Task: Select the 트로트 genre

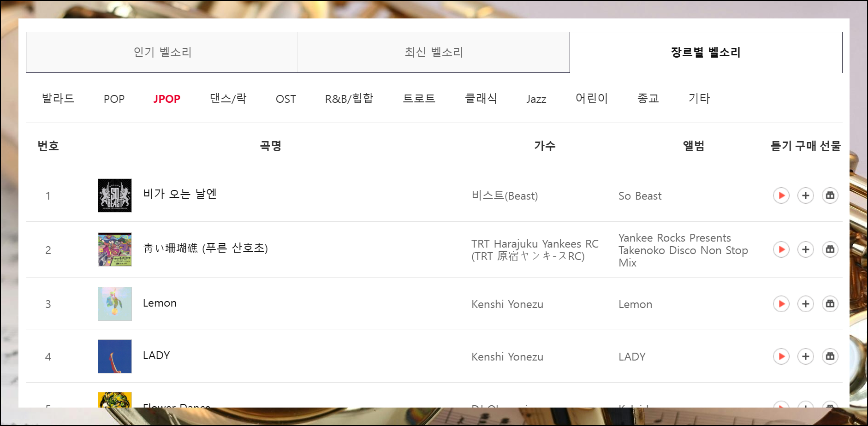Action: point(419,99)
